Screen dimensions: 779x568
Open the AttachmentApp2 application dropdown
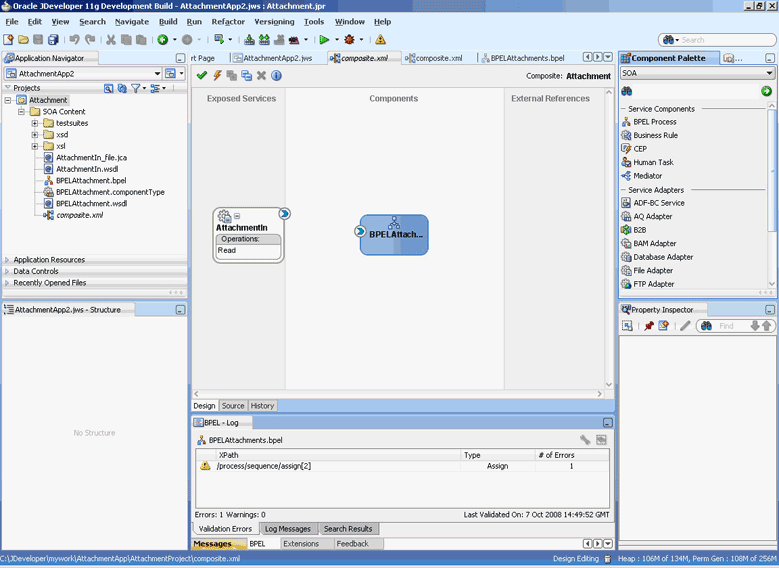(x=157, y=74)
